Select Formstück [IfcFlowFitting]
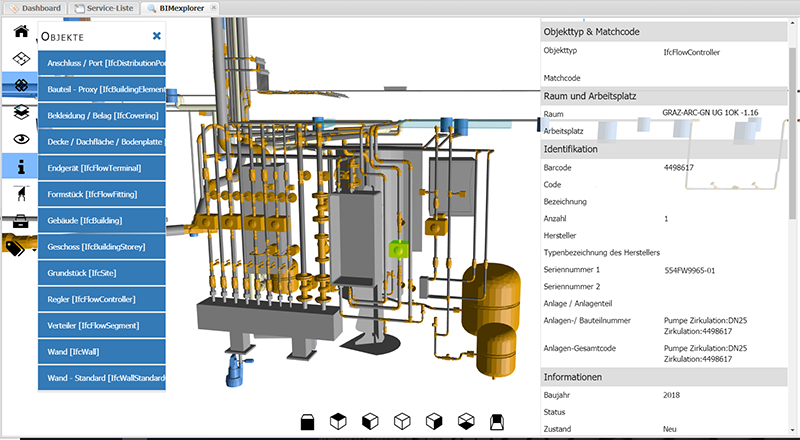 click(x=102, y=194)
